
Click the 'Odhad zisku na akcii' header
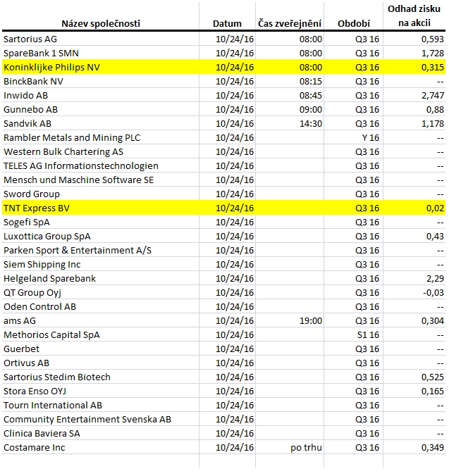(x=414, y=16)
